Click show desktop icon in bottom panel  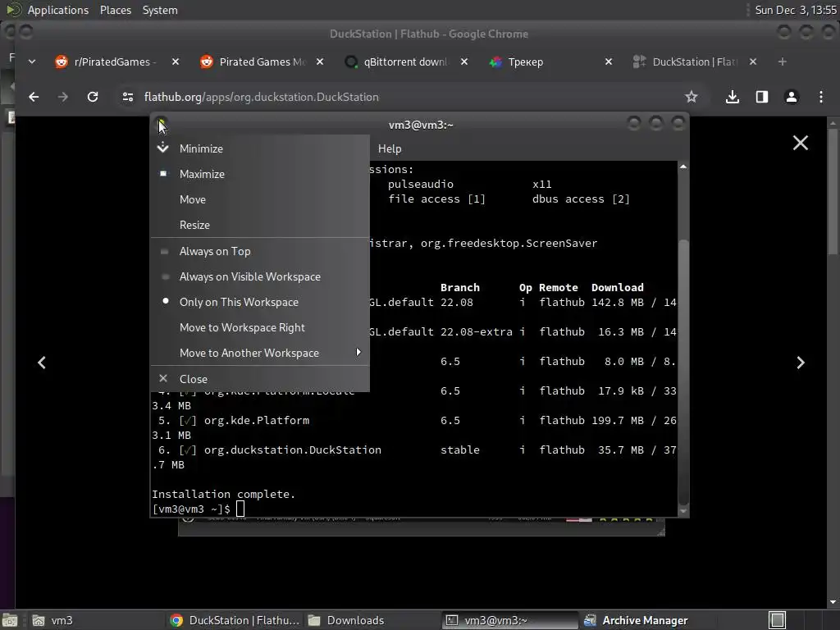point(10,620)
